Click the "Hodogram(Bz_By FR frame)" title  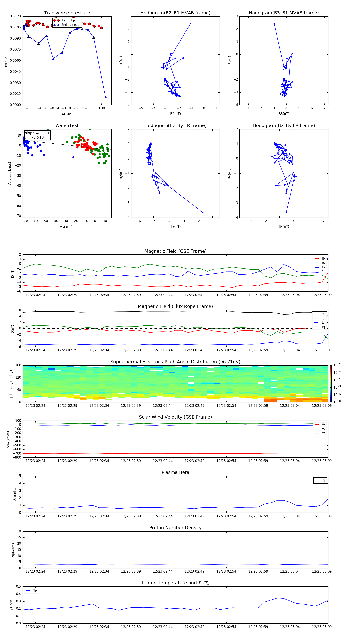(175, 125)
